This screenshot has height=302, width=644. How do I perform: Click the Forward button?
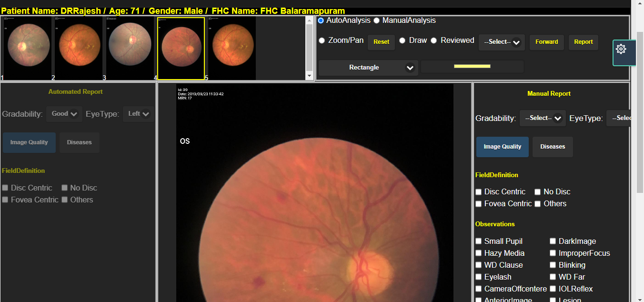coord(547,42)
